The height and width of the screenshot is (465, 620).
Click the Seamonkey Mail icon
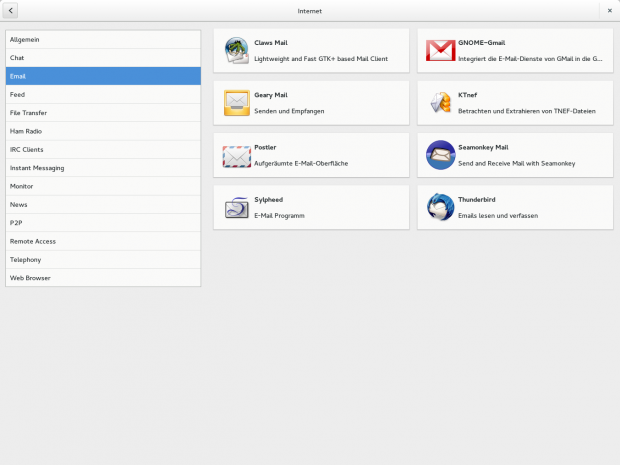[x=441, y=155]
